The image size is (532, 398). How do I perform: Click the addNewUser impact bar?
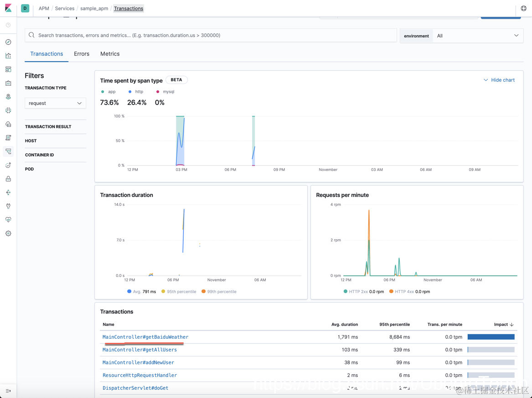coord(491,362)
